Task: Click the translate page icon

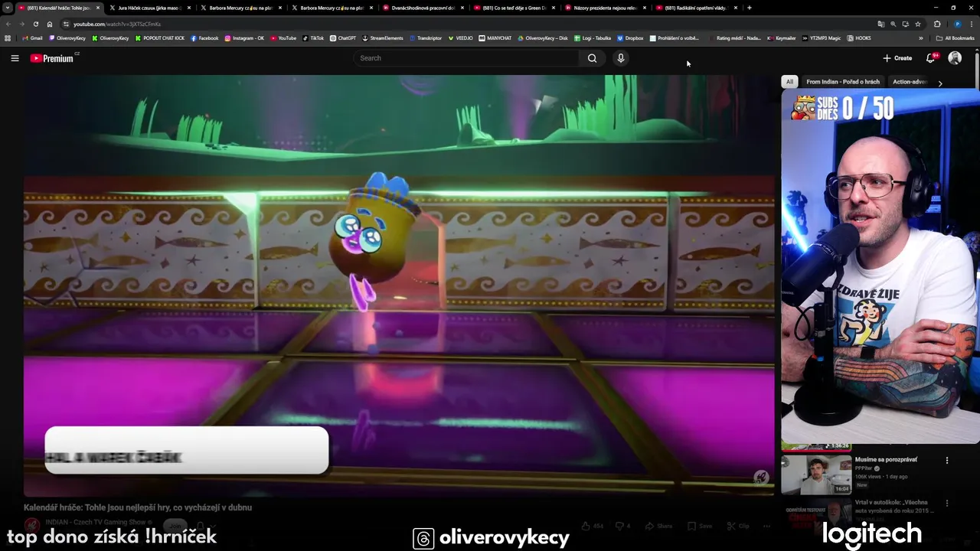Action: tap(880, 24)
